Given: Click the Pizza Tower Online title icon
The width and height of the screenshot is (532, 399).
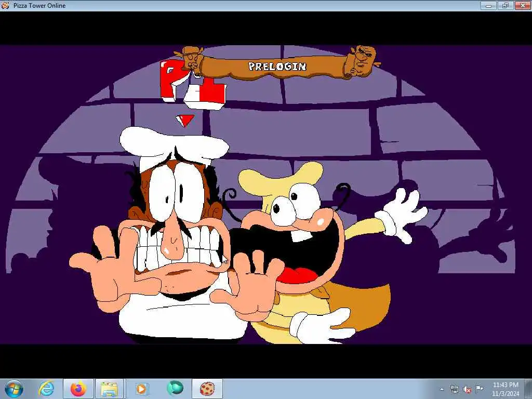Looking at the screenshot, I should click(5, 5).
